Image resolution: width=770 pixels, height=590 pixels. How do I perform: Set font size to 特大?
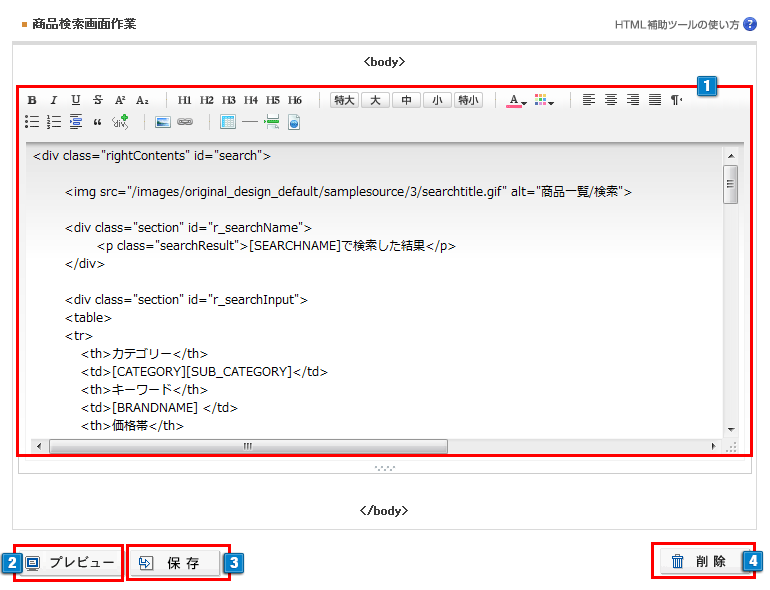click(344, 100)
